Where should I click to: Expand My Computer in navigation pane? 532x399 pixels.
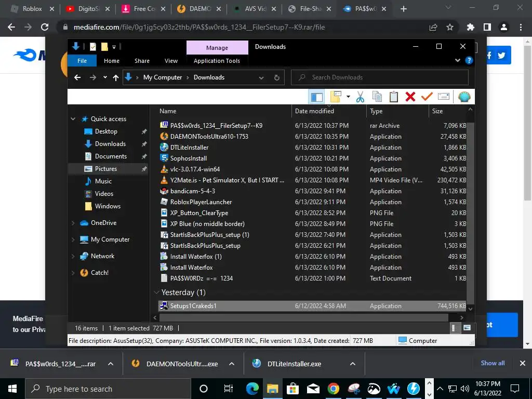pos(73,240)
